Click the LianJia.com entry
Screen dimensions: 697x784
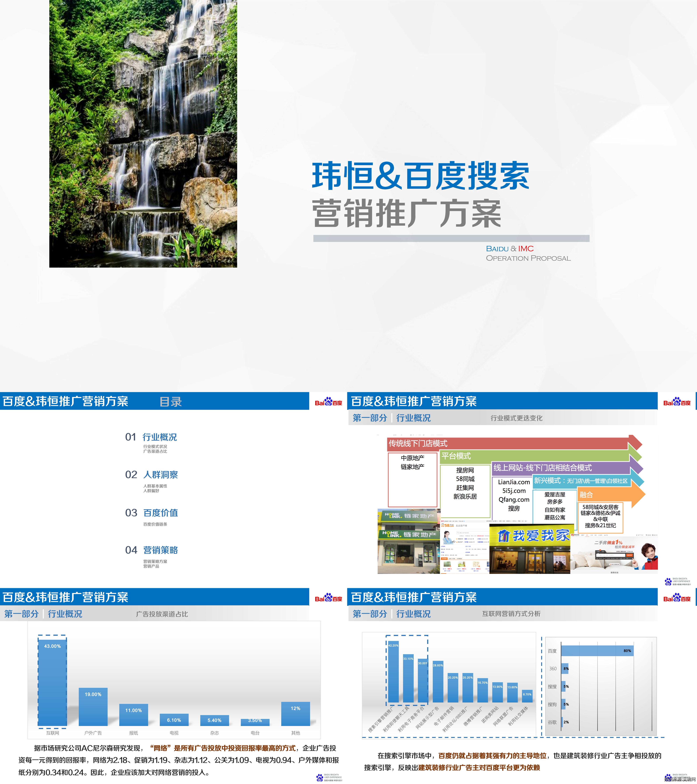coord(514,482)
